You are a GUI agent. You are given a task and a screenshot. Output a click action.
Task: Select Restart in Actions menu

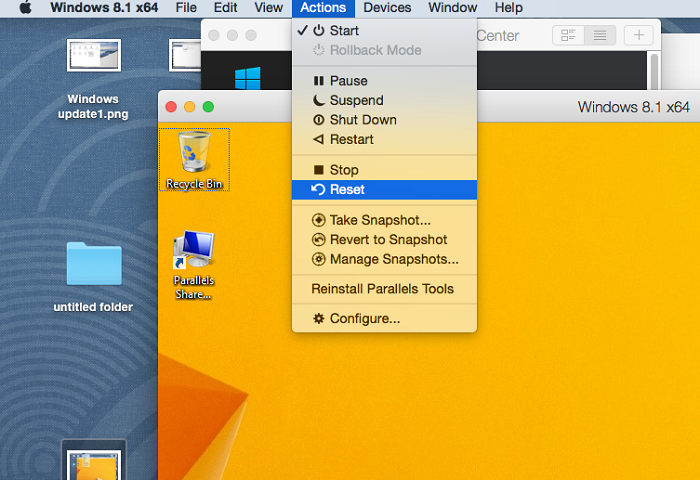tap(384, 140)
